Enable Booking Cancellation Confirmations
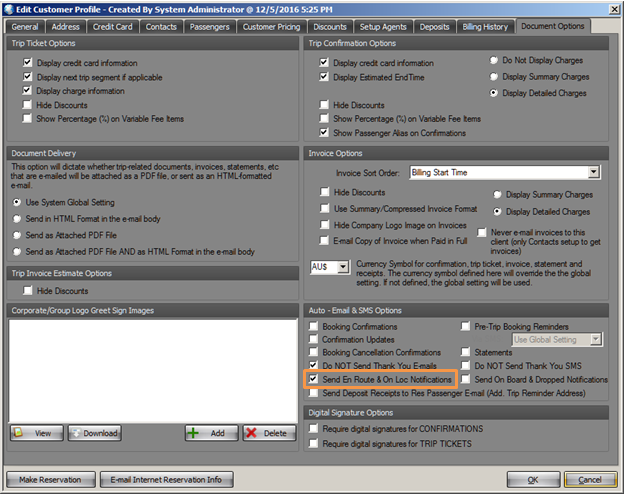Viewport: 624px width, 495px height. click(x=314, y=352)
